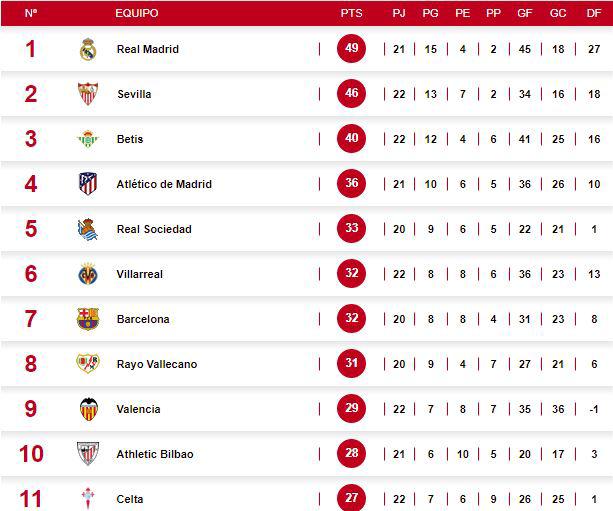The width and height of the screenshot is (613, 511).
Task: Select the Villarreal yellow crest
Action: pyautogui.click(x=88, y=274)
